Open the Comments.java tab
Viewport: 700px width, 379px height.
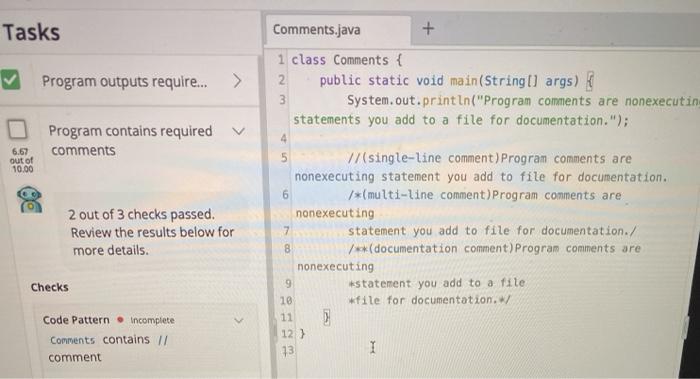[316, 30]
